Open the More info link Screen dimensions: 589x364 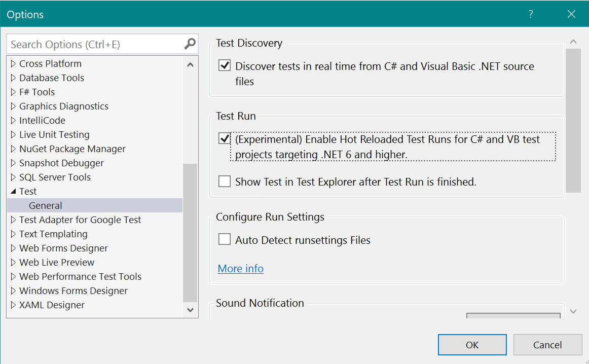click(x=240, y=268)
